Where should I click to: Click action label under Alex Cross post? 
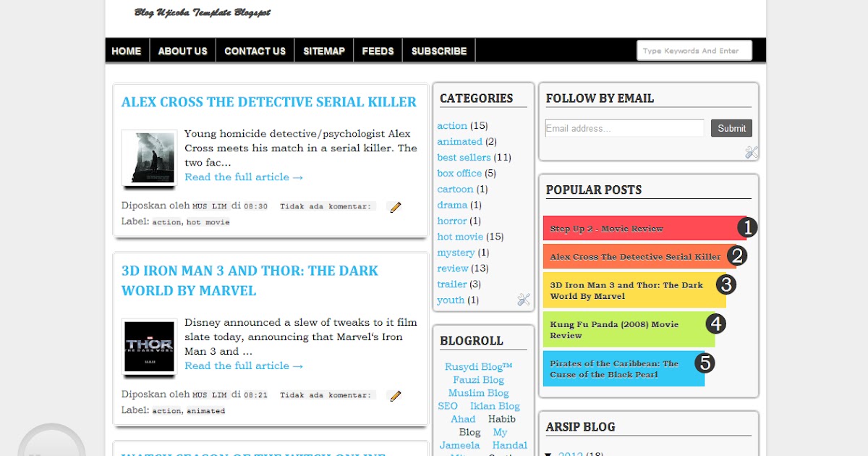click(166, 222)
